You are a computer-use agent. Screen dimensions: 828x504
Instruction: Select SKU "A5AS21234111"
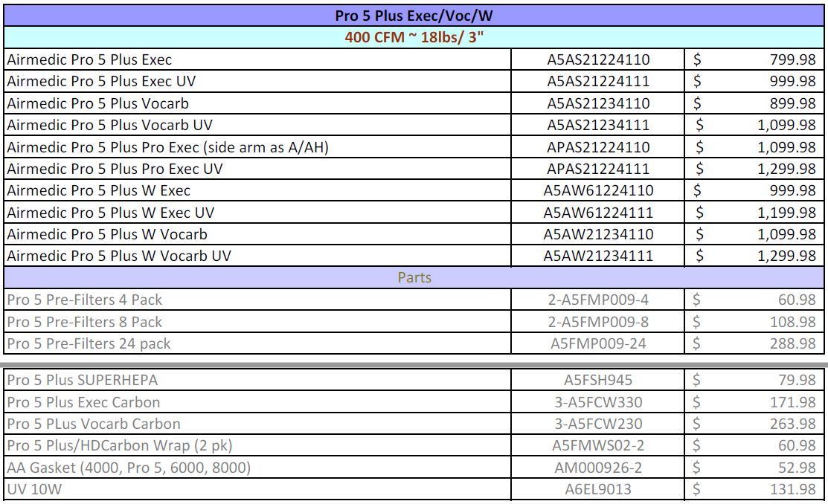point(598,125)
